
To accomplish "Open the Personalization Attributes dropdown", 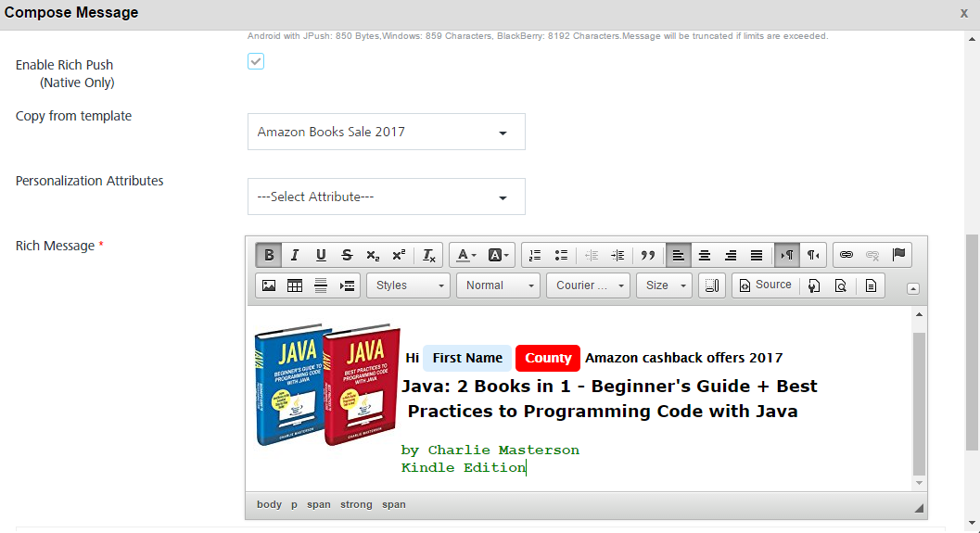I will [387, 197].
